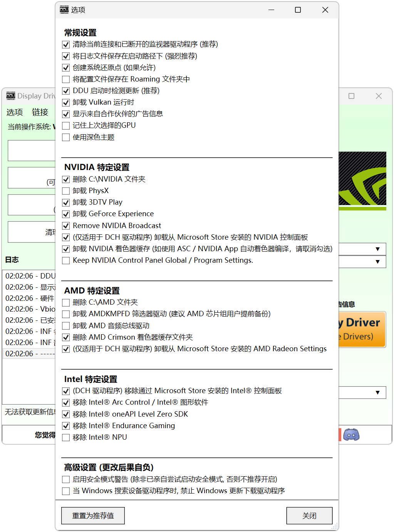The image size is (394, 532).
Task: Toggle 移除 Intel 控制面板 DCH checkbox
Action: pyautogui.click(x=66, y=391)
